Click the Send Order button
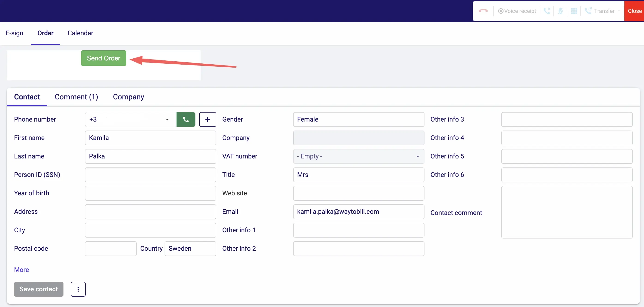Image resolution: width=644 pixels, height=307 pixels. point(103,58)
